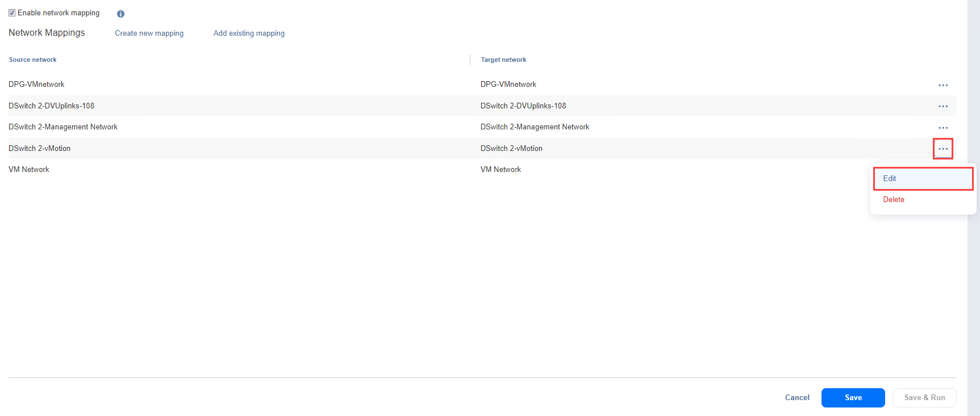Choose Edit from the context menu

(890, 179)
